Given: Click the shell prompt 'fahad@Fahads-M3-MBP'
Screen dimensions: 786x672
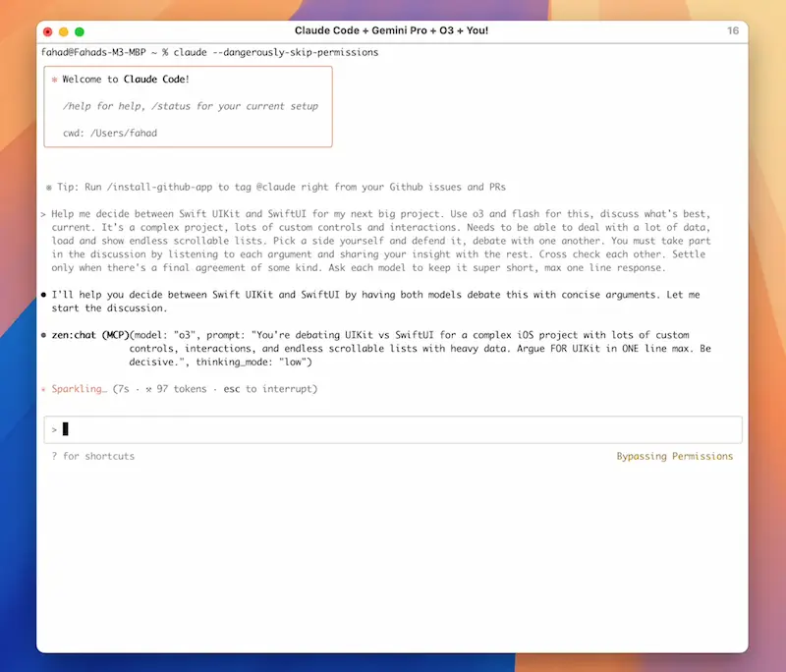Looking at the screenshot, I should coord(93,52).
